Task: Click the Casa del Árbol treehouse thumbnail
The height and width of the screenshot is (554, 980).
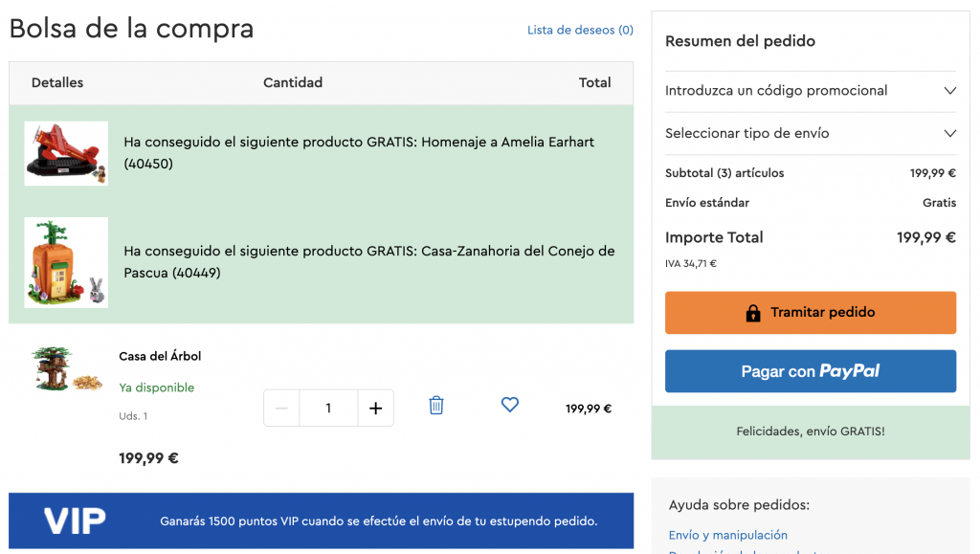Action: click(66, 368)
